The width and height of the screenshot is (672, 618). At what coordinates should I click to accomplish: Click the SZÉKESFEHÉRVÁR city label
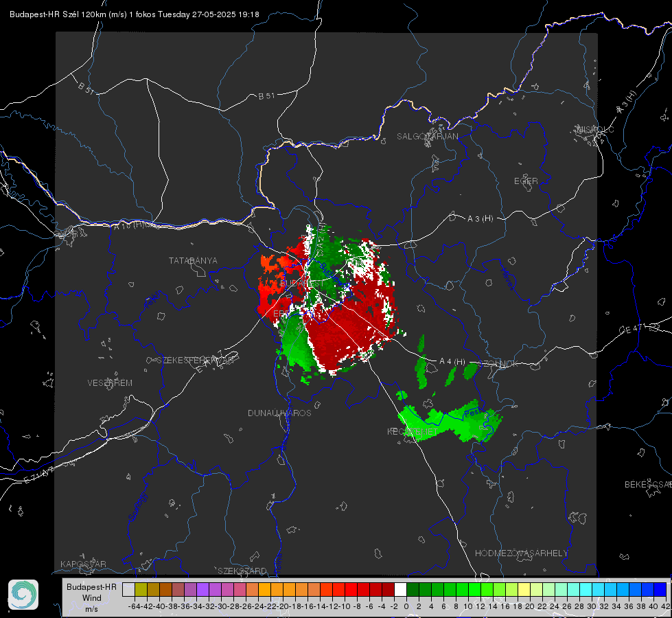(196, 360)
